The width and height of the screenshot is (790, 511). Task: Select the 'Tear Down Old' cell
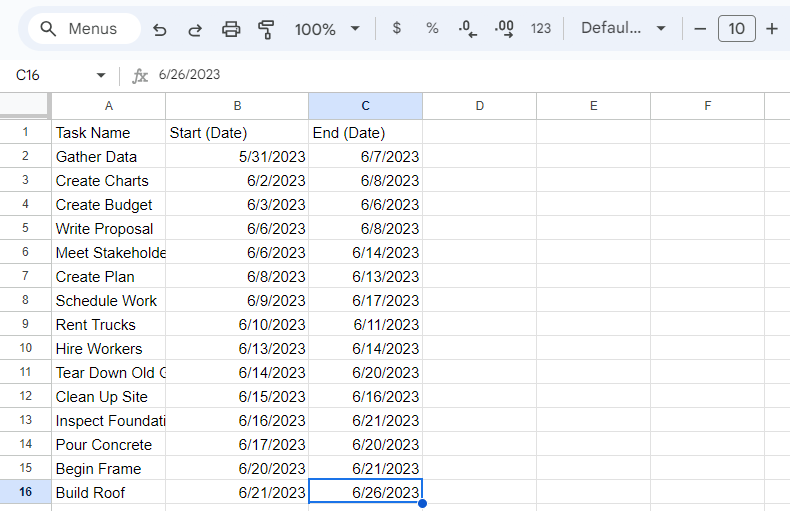point(108,372)
